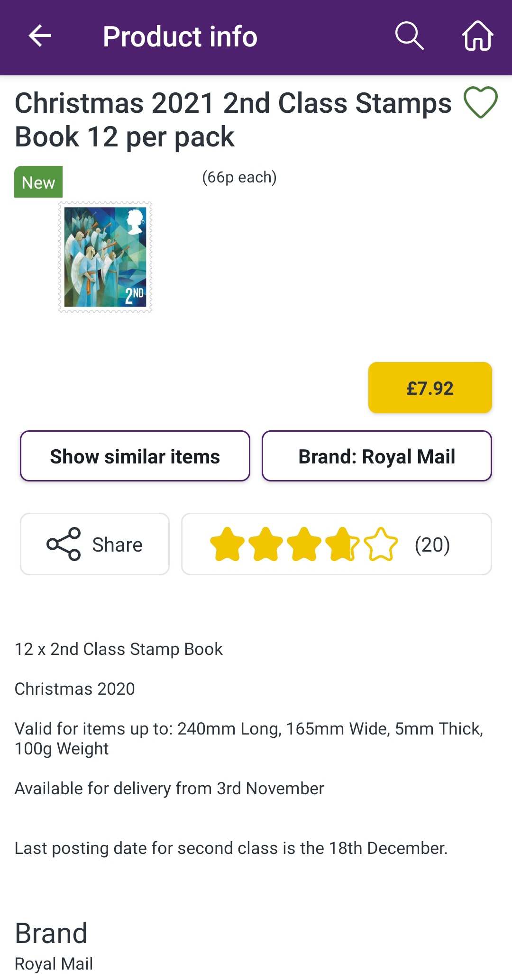Go to home via house icon
Image resolution: width=512 pixels, height=980 pixels.
click(477, 36)
